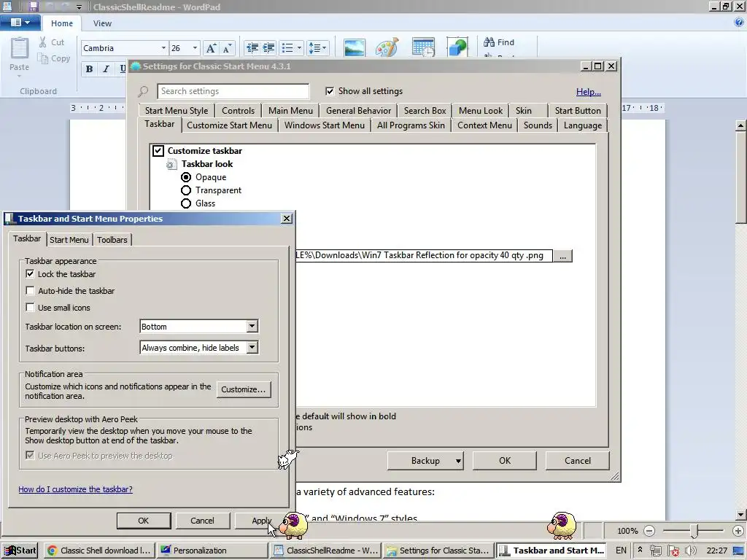This screenshot has height=560, width=747.
Task: Toggle Italic formatting in WordPad
Action: click(x=106, y=69)
